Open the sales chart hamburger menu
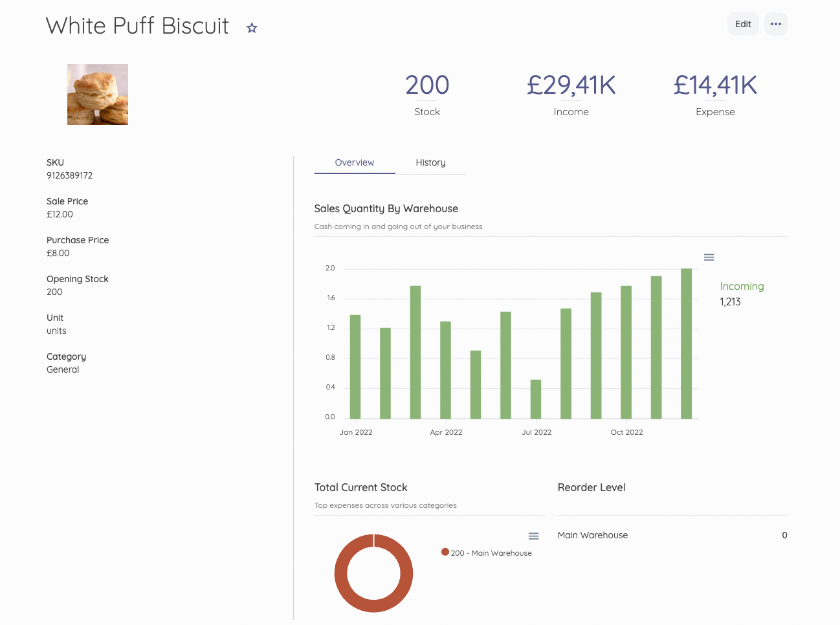This screenshot has height=625, width=840. click(709, 258)
